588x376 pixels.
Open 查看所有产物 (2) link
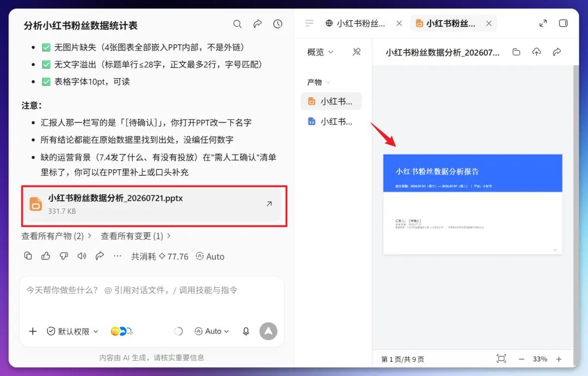click(56, 236)
